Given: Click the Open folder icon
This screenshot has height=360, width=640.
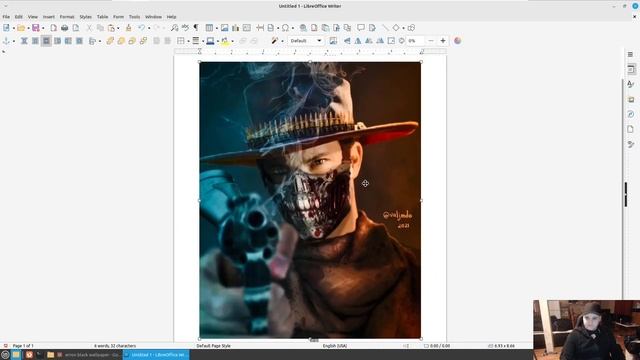Looking at the screenshot, I should coord(21,28).
